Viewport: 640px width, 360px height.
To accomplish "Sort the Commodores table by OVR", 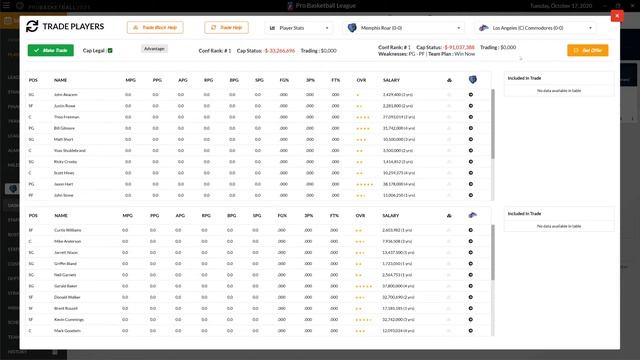I will (360, 216).
